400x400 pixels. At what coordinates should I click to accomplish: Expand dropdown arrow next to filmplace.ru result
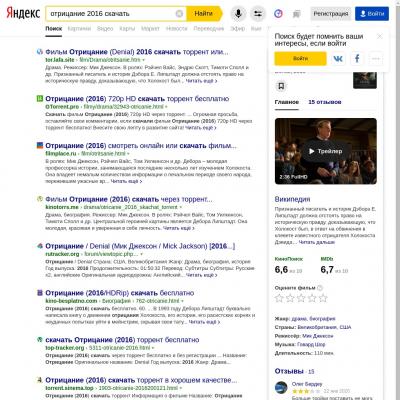point(128,154)
